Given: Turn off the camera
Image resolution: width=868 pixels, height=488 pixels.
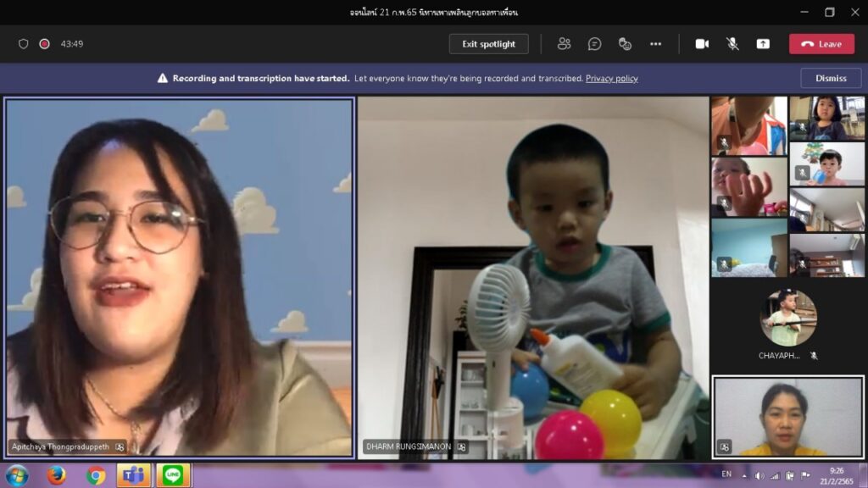Looking at the screenshot, I should [702, 44].
